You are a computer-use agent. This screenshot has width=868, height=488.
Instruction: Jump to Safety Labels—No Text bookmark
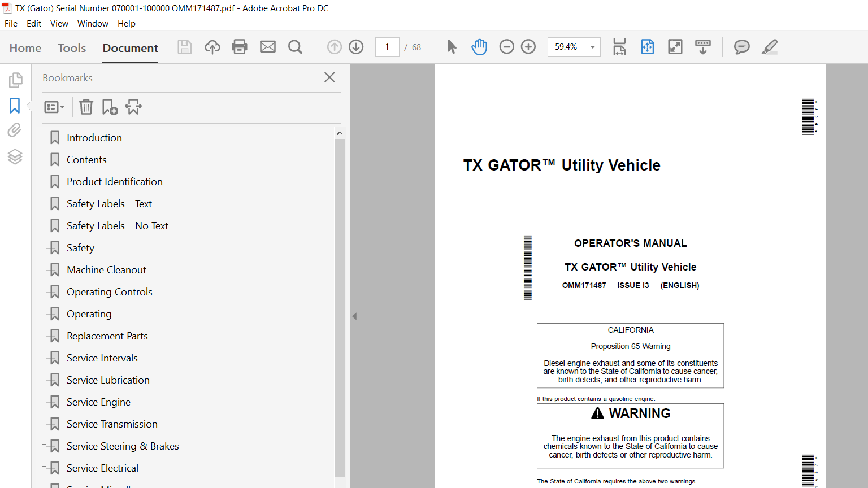[x=118, y=226]
